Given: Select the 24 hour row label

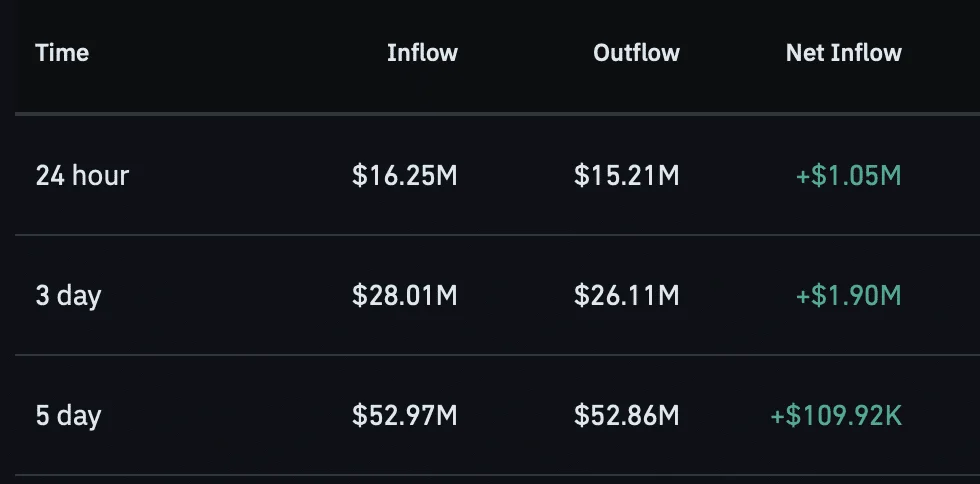Looking at the screenshot, I should click(x=82, y=176).
